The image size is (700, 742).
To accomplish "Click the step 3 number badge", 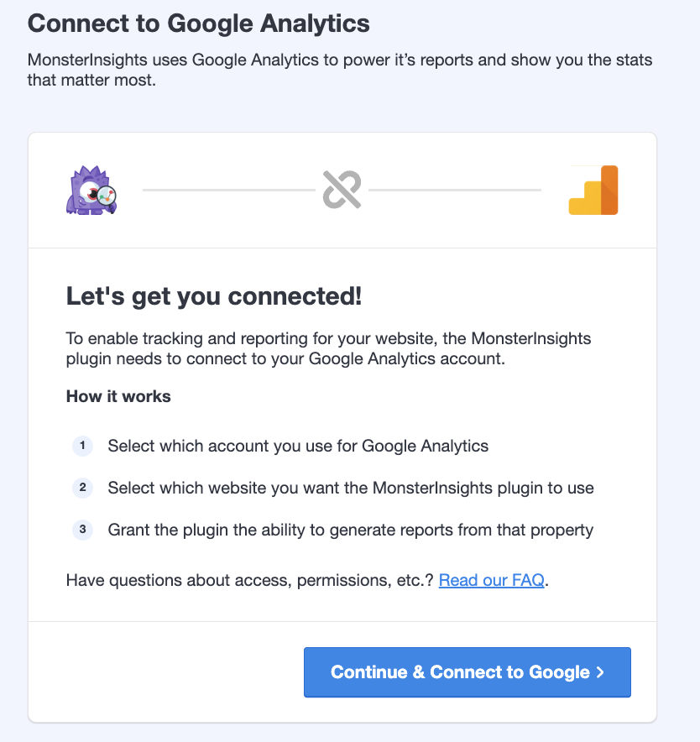I will [82, 530].
